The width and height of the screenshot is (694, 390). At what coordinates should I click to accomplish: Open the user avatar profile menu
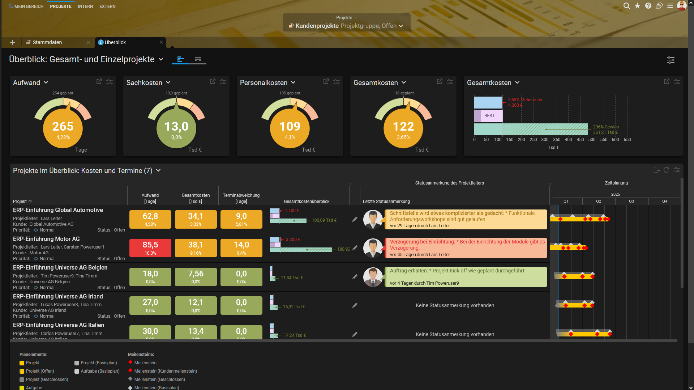[x=682, y=5]
